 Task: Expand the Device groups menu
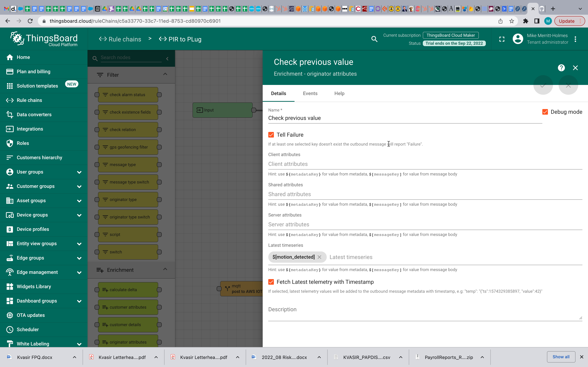(x=79, y=215)
